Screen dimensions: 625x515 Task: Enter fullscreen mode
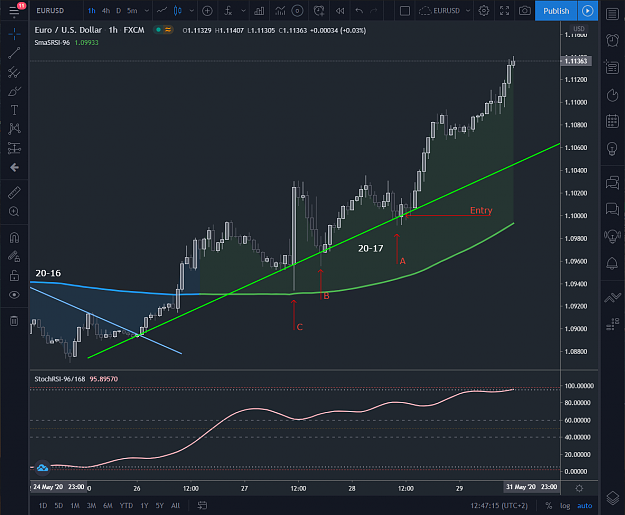pos(504,11)
